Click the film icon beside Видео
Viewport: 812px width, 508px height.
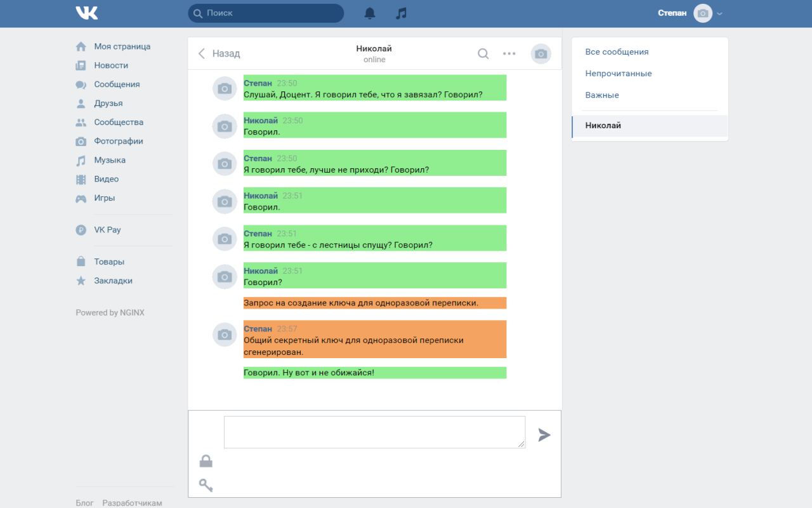click(x=81, y=180)
